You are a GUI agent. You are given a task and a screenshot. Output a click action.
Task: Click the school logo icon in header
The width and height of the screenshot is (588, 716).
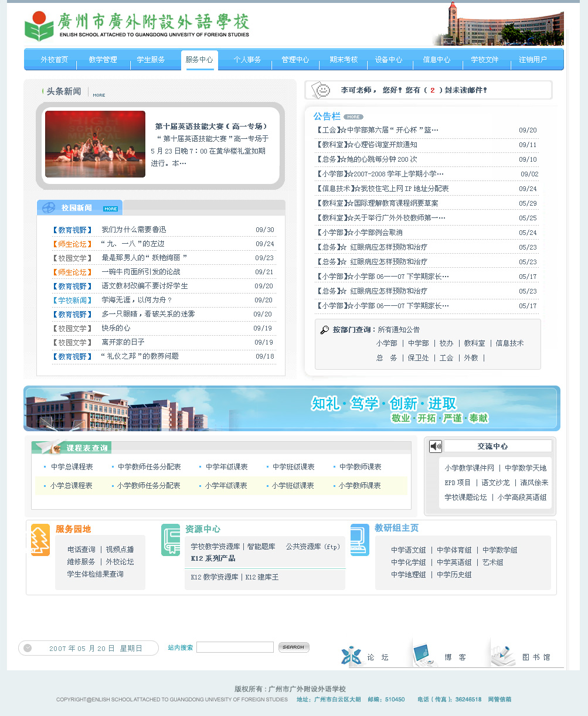click(39, 26)
